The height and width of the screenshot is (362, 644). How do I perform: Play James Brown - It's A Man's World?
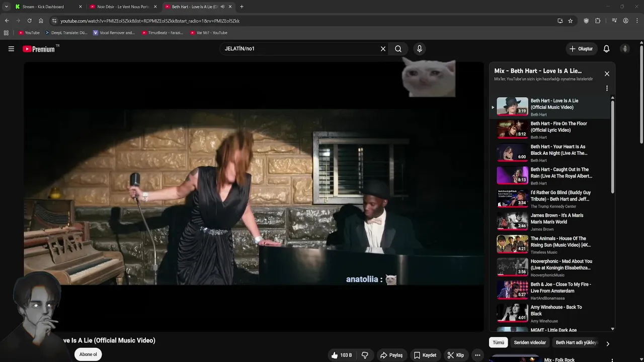550,221
